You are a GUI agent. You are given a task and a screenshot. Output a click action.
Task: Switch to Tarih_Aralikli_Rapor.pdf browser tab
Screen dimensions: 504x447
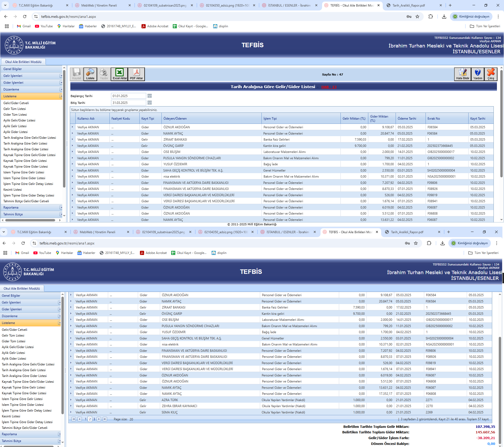coord(408,5)
